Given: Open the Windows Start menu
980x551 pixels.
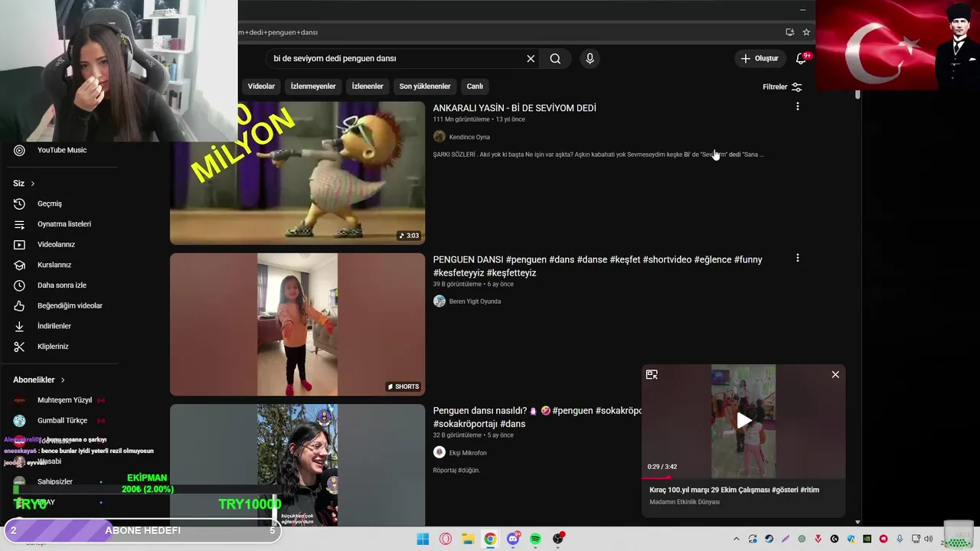Looking at the screenshot, I should pyautogui.click(x=423, y=539).
